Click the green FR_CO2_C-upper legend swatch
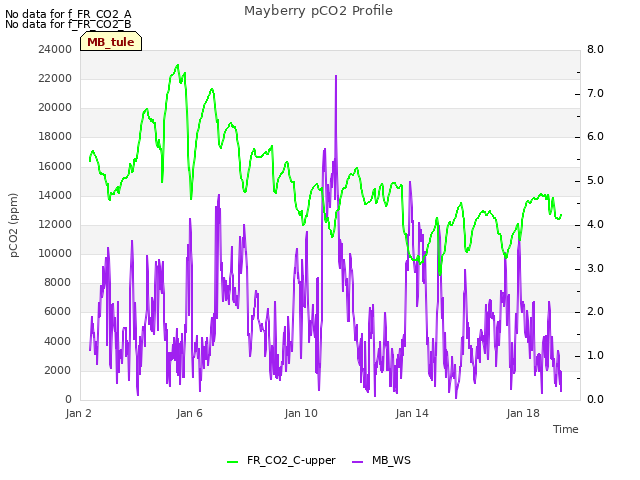The height and width of the screenshot is (480, 640). point(232,462)
